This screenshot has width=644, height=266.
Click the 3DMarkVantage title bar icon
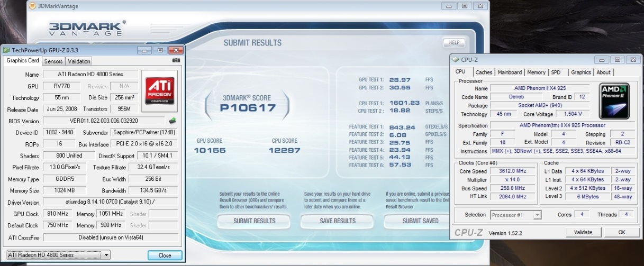coord(32,6)
